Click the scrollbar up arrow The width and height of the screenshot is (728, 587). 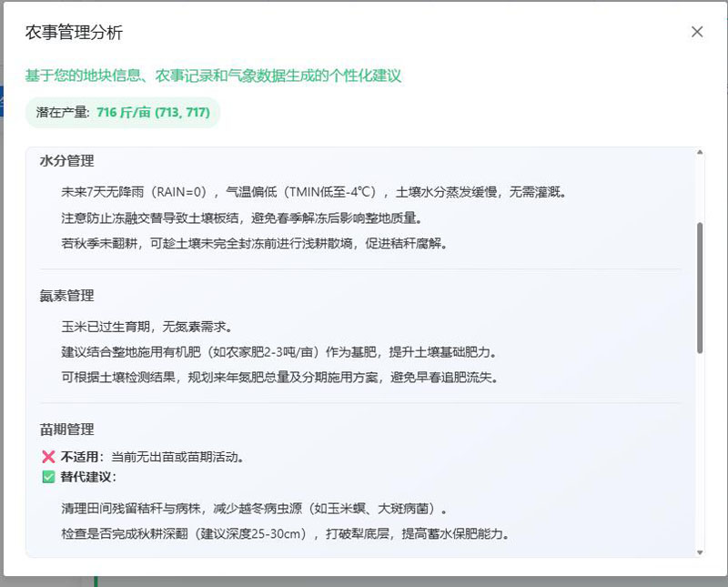[x=700, y=152]
